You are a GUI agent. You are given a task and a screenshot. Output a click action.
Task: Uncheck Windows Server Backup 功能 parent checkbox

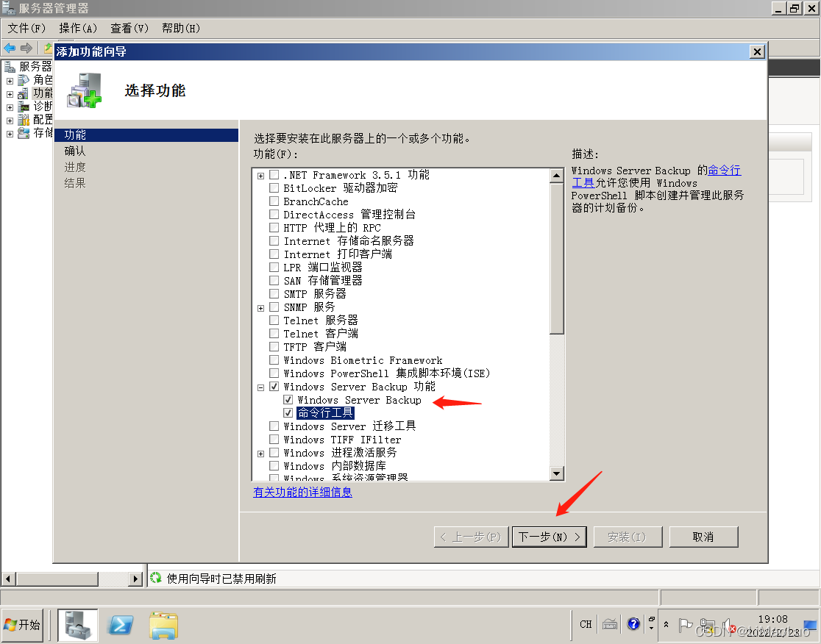point(274,387)
